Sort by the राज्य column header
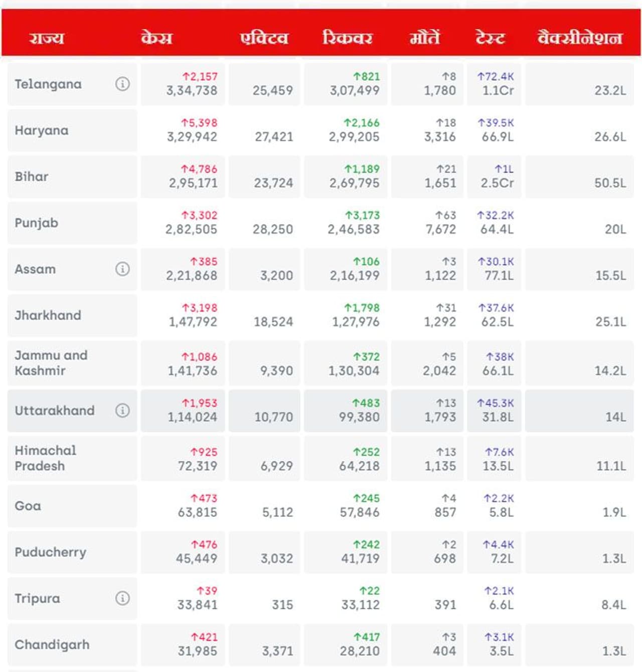642x672 pixels. (46, 38)
